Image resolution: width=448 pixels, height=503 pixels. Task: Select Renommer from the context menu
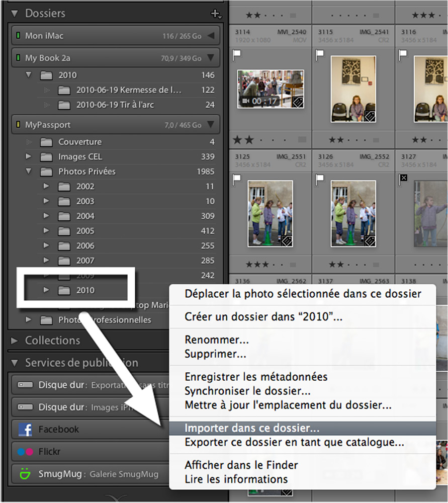(302, 340)
